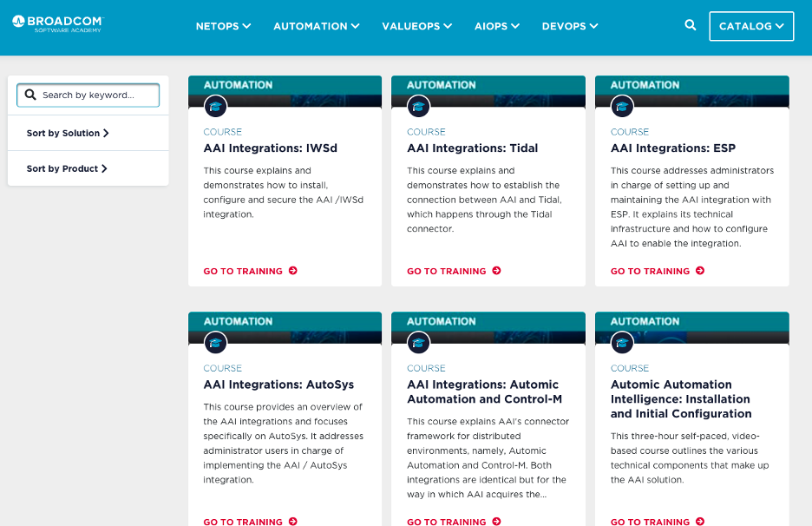Expand the AUTOMATION menu

coord(317,26)
